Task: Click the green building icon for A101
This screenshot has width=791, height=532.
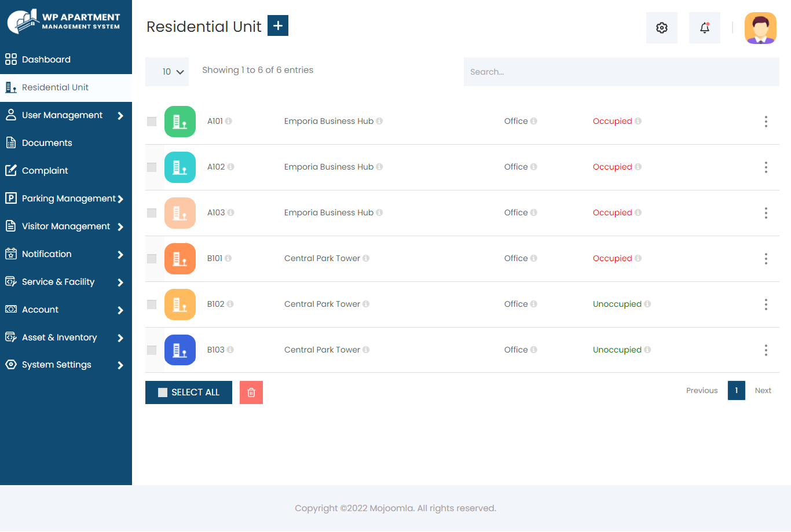Action: pos(180,122)
